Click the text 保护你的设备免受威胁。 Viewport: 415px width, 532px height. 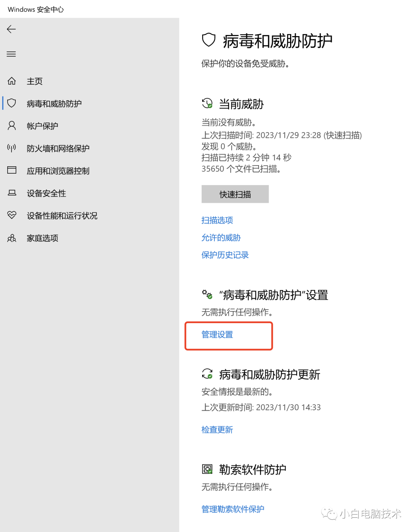click(245, 64)
